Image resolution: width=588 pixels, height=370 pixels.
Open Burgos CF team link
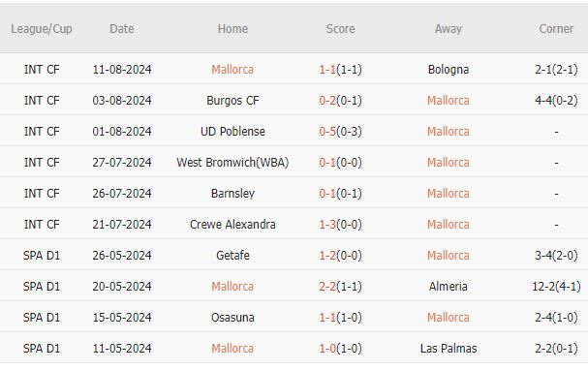tap(232, 101)
